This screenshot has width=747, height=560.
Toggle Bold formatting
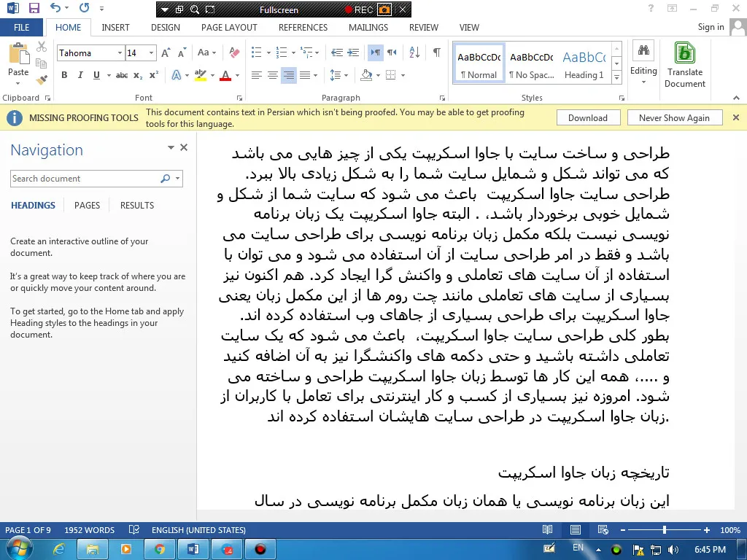[64, 75]
